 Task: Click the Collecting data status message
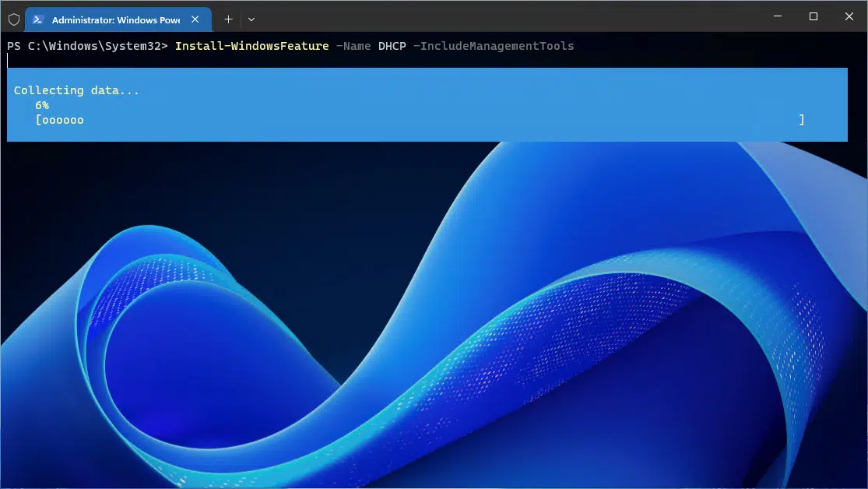point(76,90)
